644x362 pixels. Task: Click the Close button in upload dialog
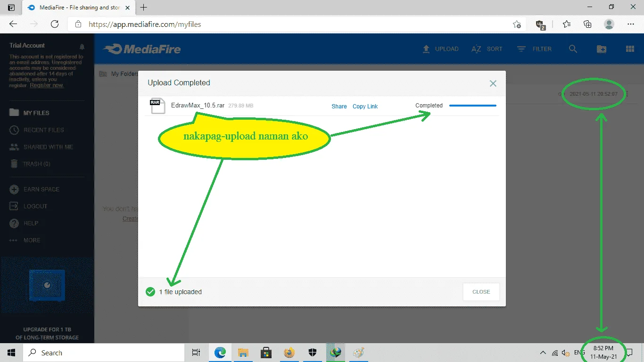[x=481, y=292]
